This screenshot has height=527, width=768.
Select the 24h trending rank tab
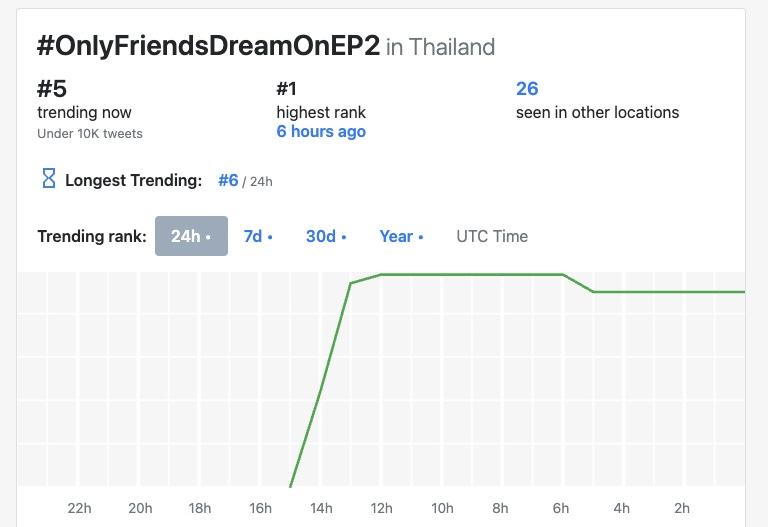(x=191, y=236)
